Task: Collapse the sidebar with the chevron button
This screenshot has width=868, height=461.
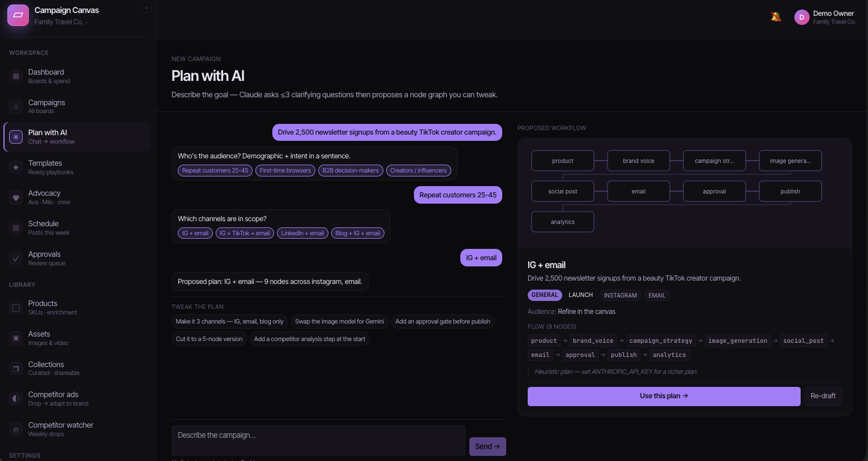Action: click(x=146, y=7)
